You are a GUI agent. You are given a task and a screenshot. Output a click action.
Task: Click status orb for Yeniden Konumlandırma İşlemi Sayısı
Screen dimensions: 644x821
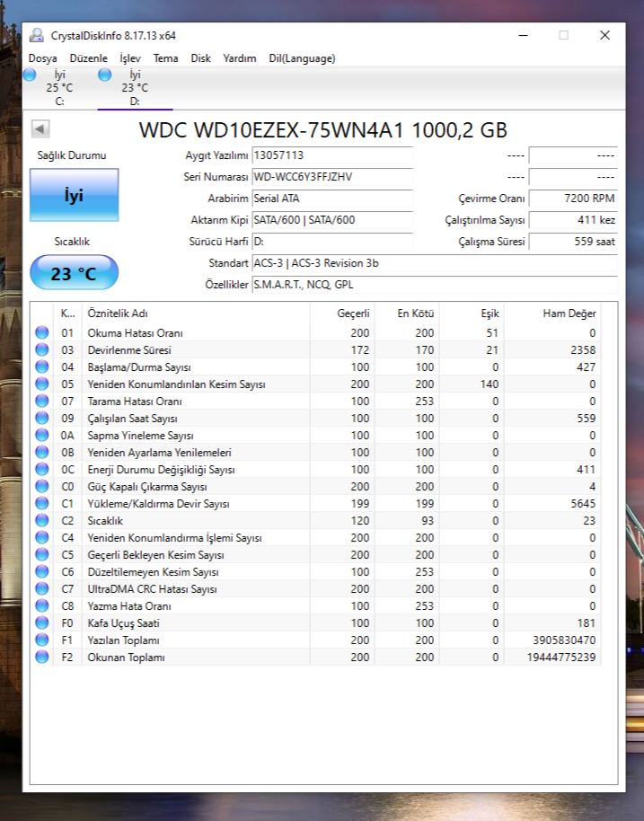pos(42,538)
